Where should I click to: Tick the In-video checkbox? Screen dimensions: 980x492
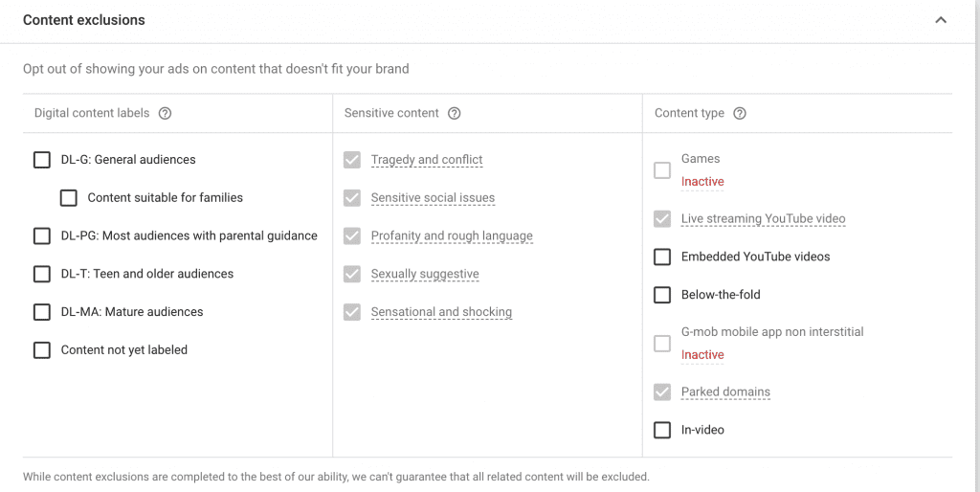coord(662,430)
